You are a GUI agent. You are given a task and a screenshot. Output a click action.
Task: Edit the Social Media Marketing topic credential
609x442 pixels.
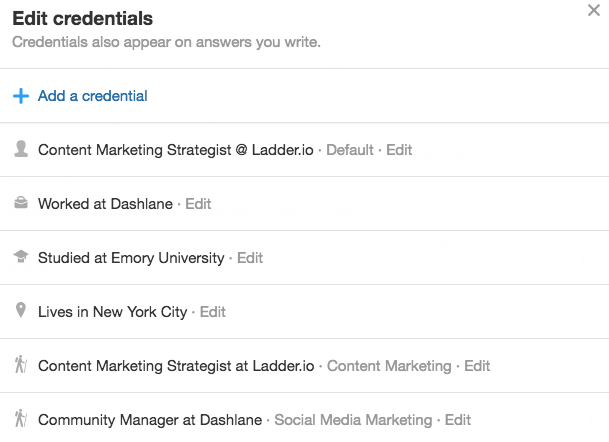click(x=458, y=420)
